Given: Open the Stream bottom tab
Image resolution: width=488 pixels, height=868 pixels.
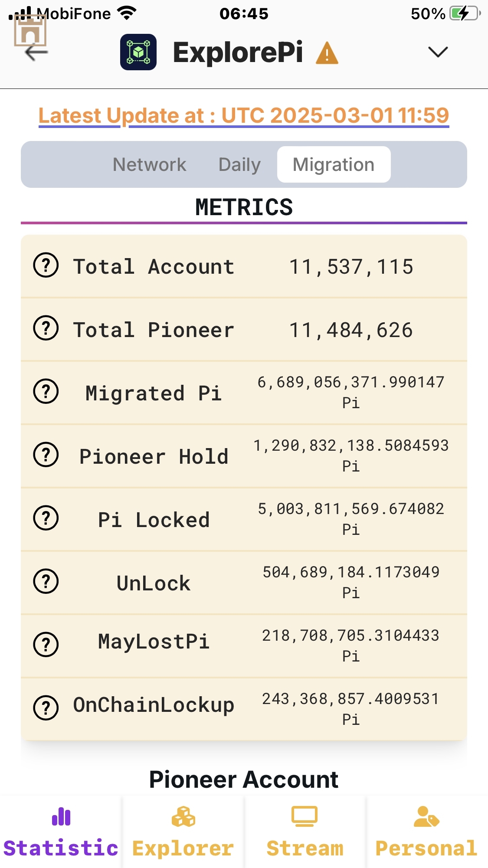Looking at the screenshot, I should [305, 832].
